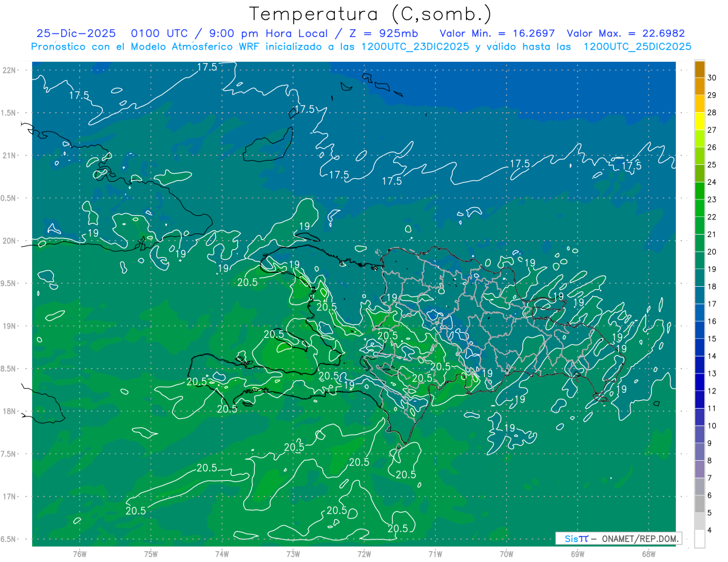Viewport: 728px width, 562px height.
Task: Click the color bar label "6"
Action: [x=710, y=495]
